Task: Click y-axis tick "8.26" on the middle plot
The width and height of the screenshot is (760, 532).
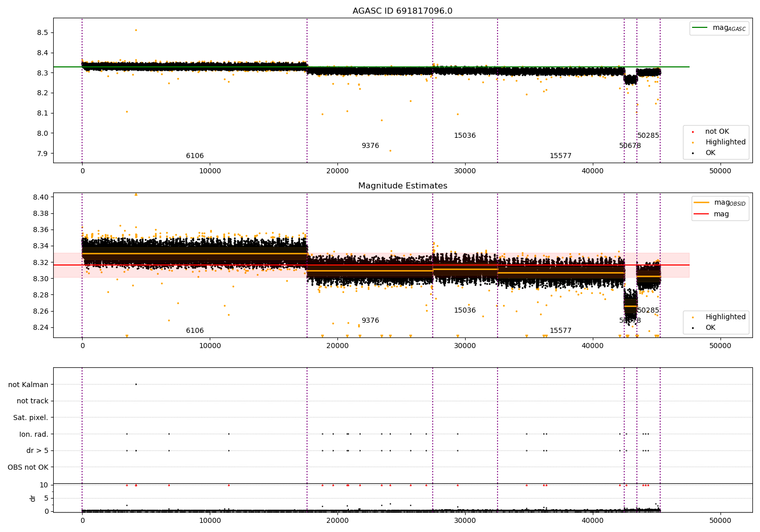Action: pos(40,311)
